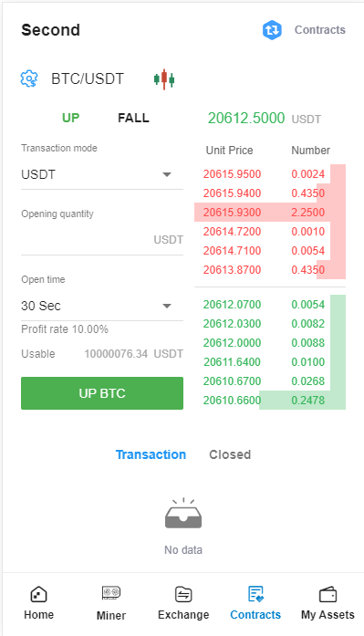
Task: Switch direction to UP
Action: 70,118
